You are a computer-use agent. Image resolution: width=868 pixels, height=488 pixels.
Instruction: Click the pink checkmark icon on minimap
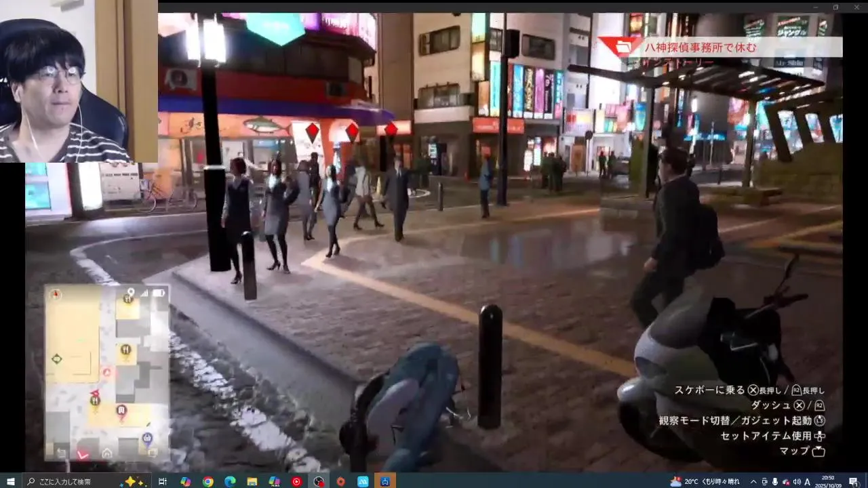[83, 454]
